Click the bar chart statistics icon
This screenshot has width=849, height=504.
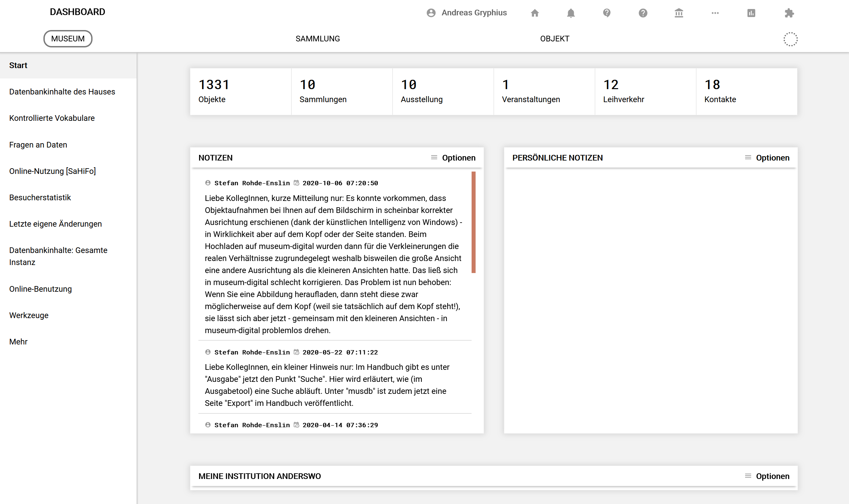[x=751, y=13]
